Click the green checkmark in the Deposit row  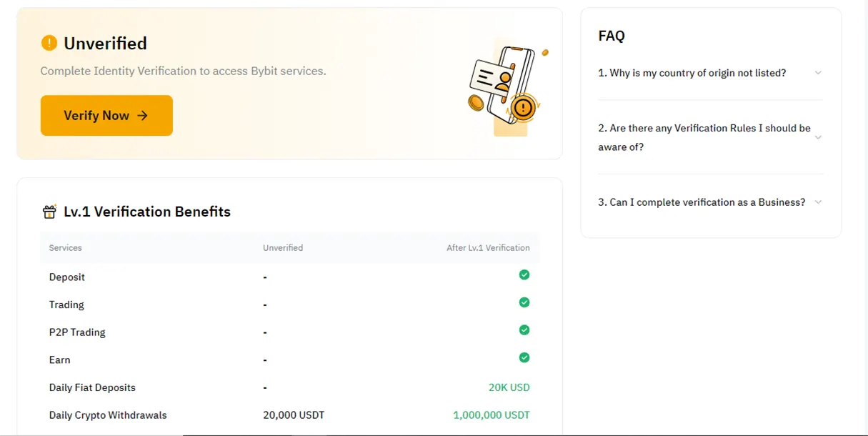[x=524, y=274]
